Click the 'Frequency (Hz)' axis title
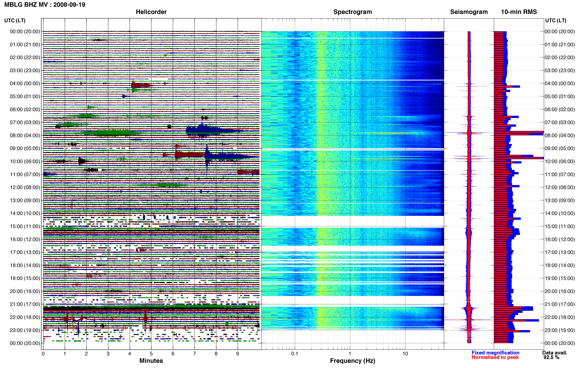This screenshot has height=368, width=588. 352,361
